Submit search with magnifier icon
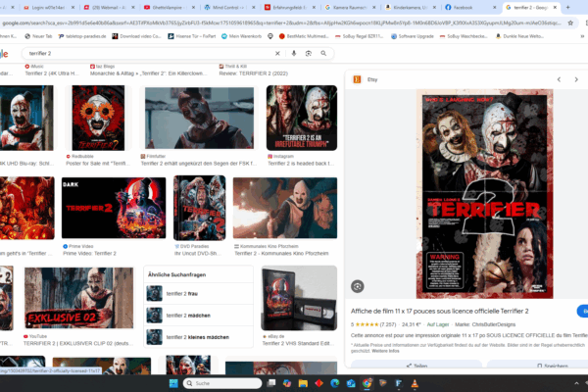This screenshot has width=588, height=392. click(x=323, y=53)
